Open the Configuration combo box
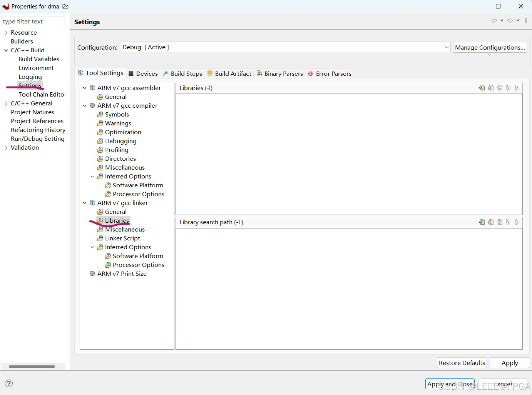Image resolution: width=532 pixels, height=395 pixels. pyautogui.click(x=286, y=47)
